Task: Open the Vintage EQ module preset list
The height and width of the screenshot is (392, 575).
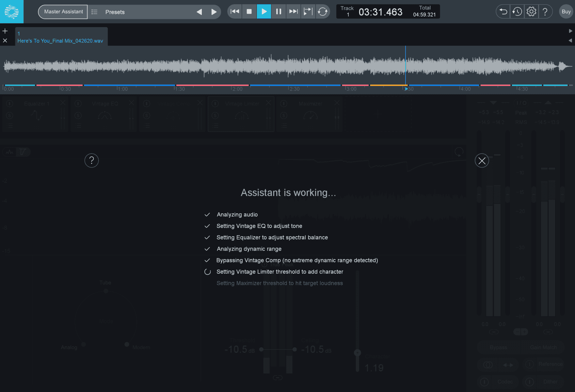Action: 78,126
